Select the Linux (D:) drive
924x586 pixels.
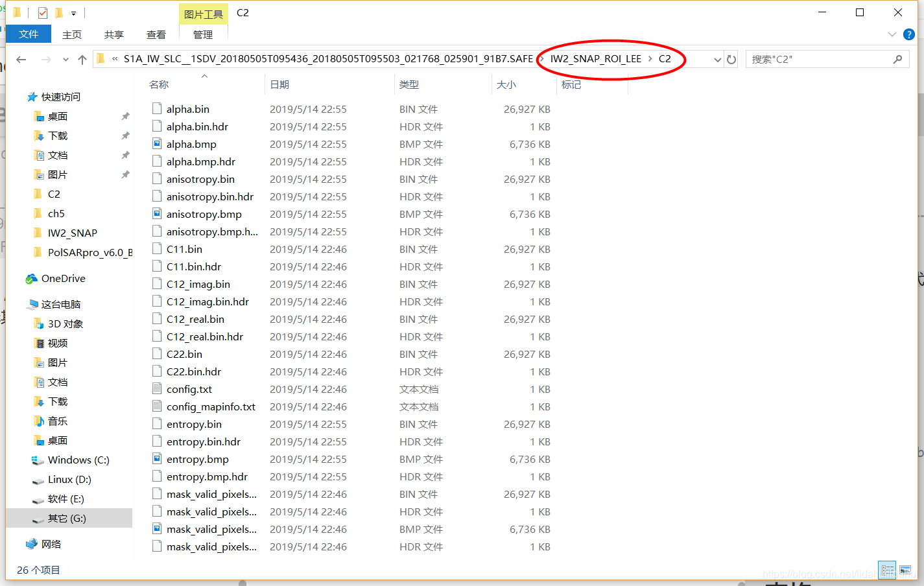click(69, 480)
